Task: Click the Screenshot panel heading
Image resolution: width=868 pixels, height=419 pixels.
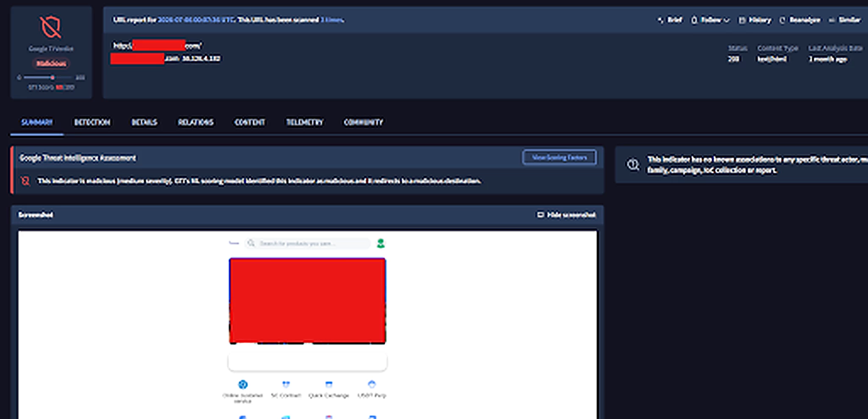Action: 36,215
